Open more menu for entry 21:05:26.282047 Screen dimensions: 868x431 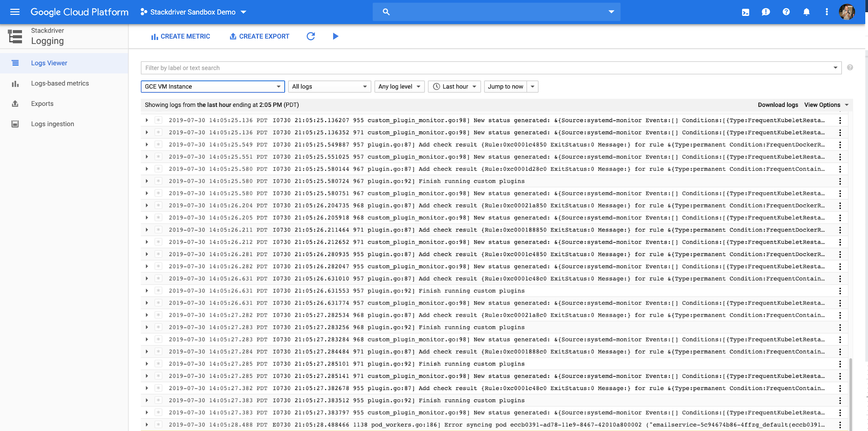click(x=840, y=267)
